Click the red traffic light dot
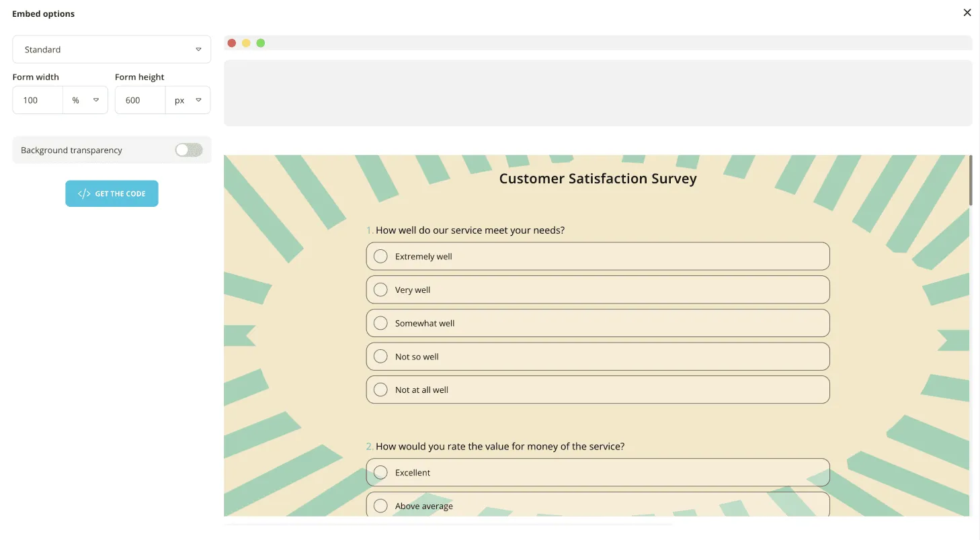980x540 pixels. pyautogui.click(x=231, y=42)
